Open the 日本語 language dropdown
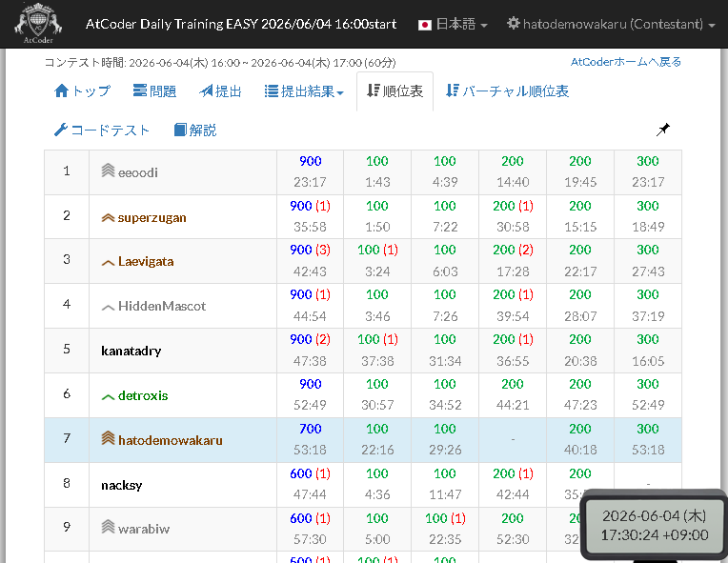Viewport: 728px width, 563px height. point(454,24)
